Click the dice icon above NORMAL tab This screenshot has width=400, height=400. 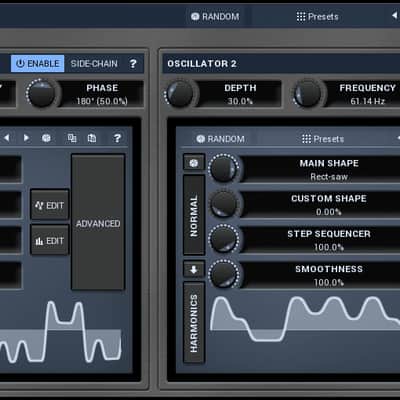tap(194, 163)
